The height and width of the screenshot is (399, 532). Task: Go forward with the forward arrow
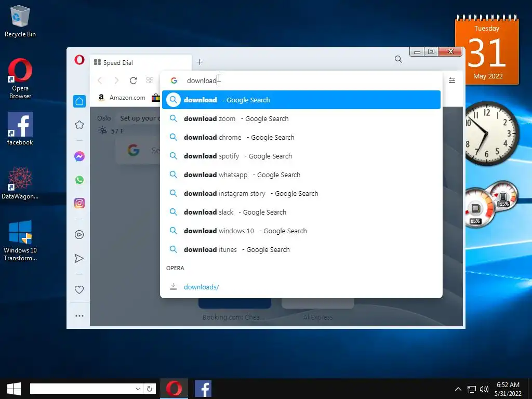[116, 81]
